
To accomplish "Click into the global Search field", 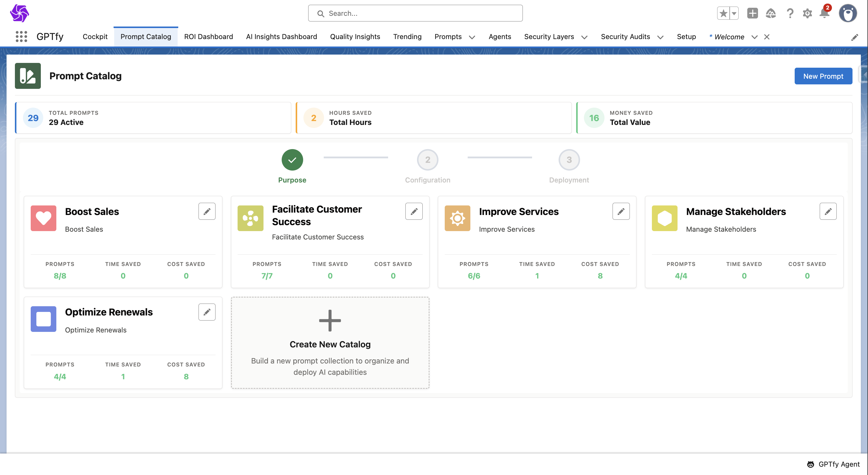I will [415, 13].
